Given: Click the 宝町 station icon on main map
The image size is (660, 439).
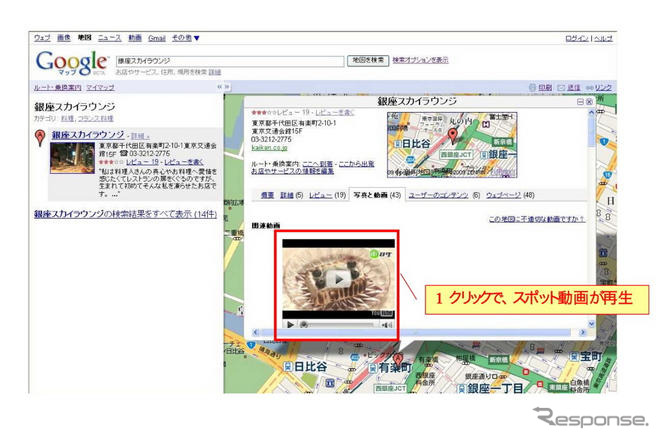Looking at the screenshot, I should click(x=574, y=356).
